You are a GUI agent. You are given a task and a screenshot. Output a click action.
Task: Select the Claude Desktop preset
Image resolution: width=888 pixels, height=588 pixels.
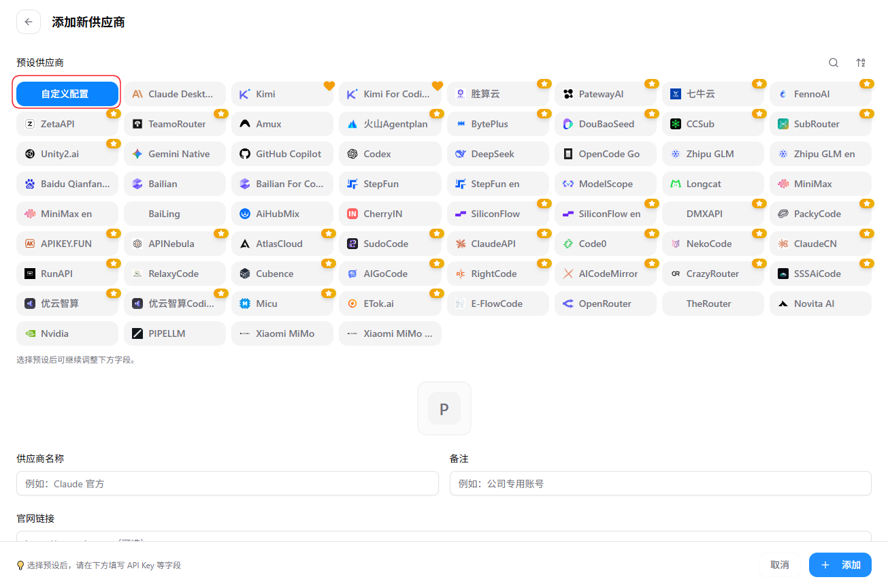click(175, 94)
